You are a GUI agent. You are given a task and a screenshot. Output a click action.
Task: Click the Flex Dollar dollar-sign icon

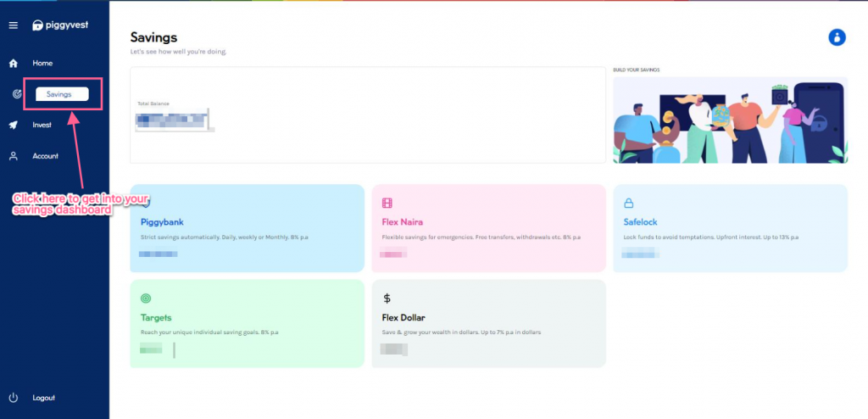pos(387,299)
